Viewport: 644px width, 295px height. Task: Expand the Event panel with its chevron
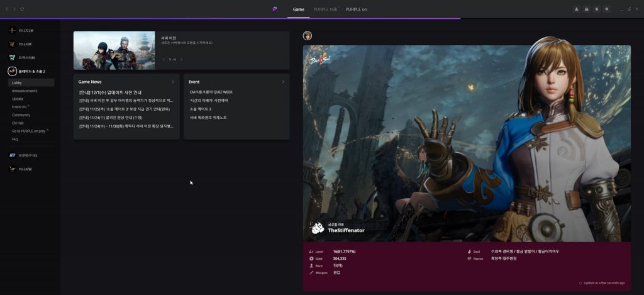point(283,82)
